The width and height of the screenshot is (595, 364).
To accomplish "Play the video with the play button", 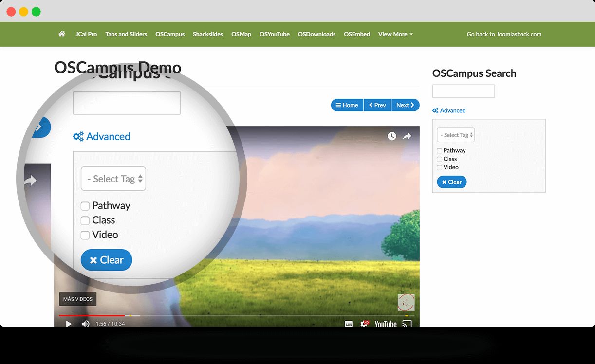I will 69,324.
